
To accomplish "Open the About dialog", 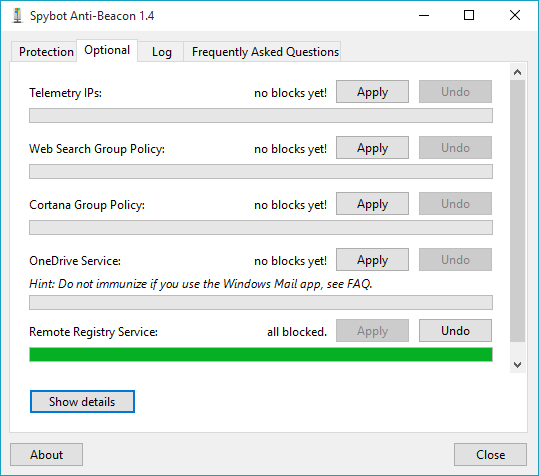I will 46,454.
